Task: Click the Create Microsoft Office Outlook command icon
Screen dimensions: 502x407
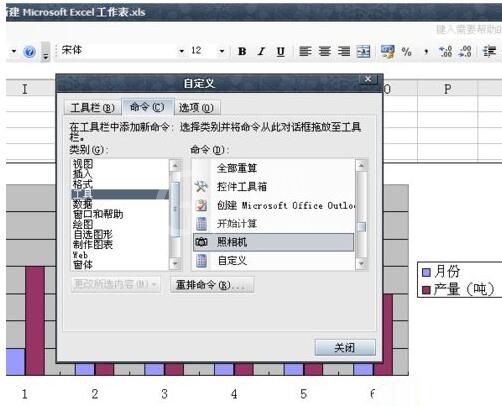Action: click(201, 205)
